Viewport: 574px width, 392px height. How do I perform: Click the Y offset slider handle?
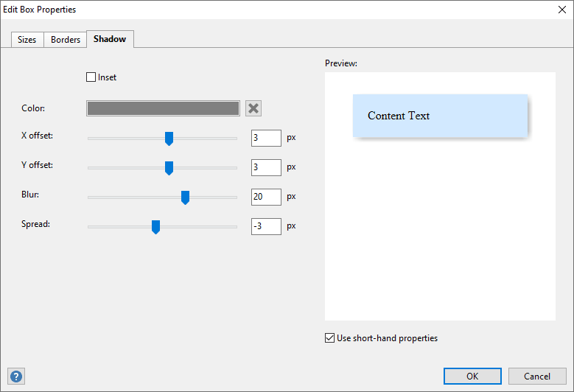pyautogui.click(x=169, y=168)
